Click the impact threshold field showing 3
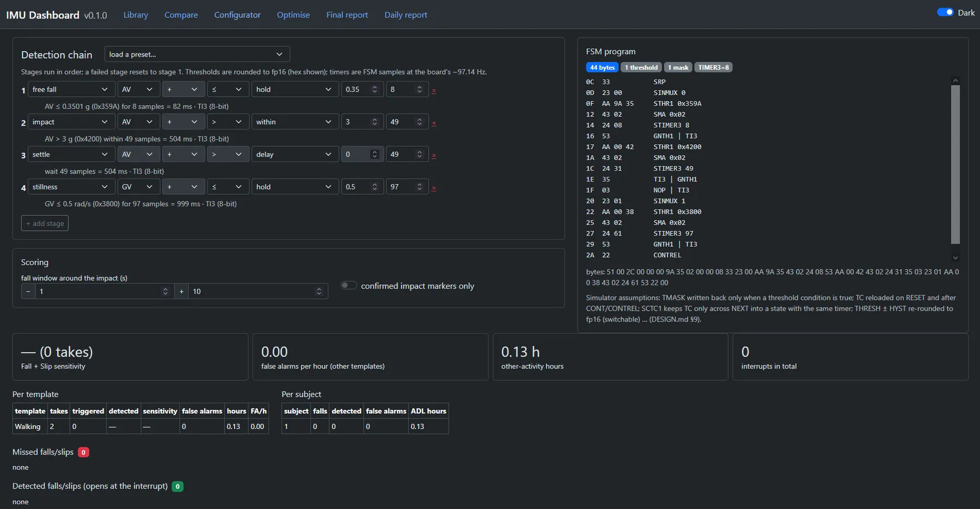This screenshot has height=509, width=980. (x=362, y=122)
